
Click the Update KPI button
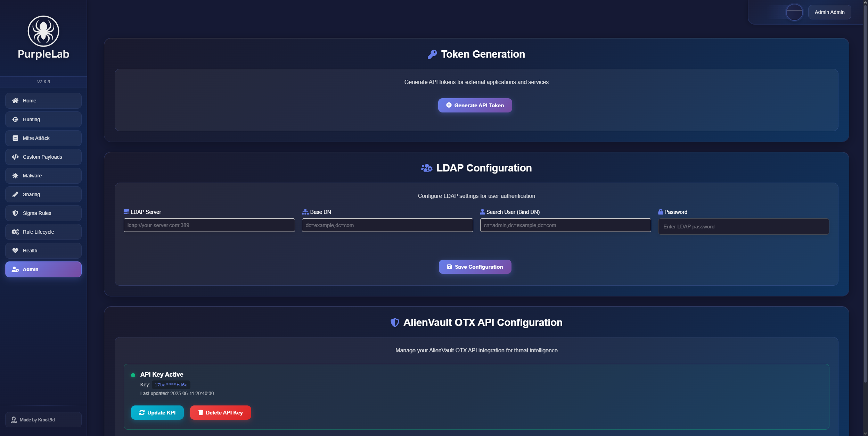pyautogui.click(x=157, y=412)
